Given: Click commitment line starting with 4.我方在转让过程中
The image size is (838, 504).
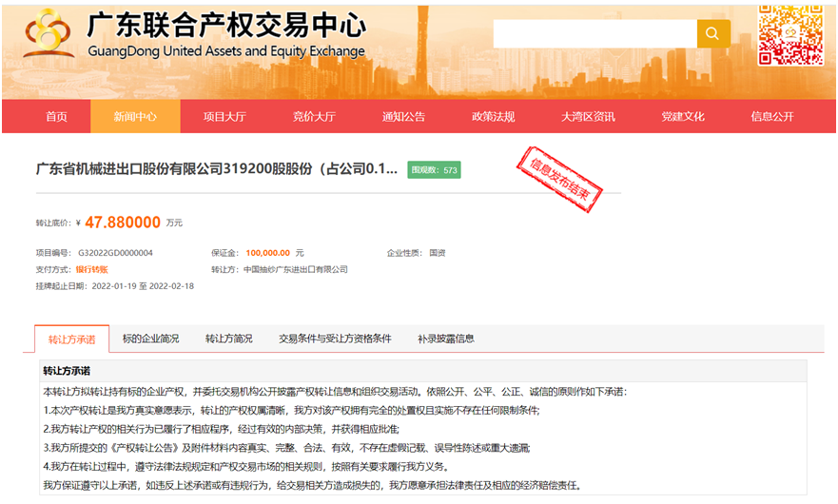Looking at the screenshot, I should coord(245,467).
